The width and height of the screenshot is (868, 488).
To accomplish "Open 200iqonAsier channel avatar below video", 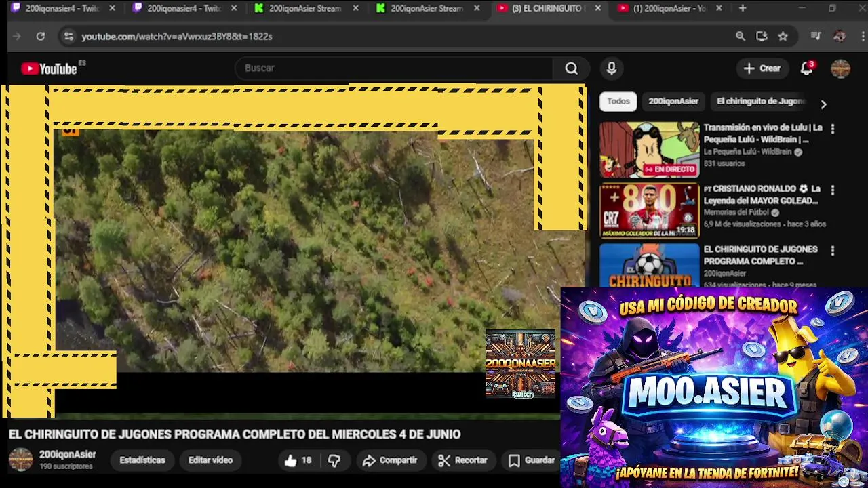I will (x=20, y=460).
